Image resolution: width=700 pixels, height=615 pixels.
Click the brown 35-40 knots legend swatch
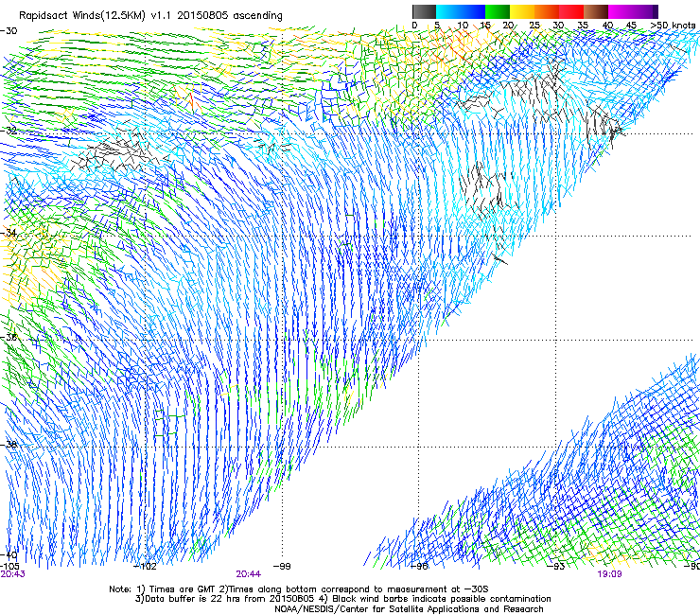pyautogui.click(x=596, y=11)
